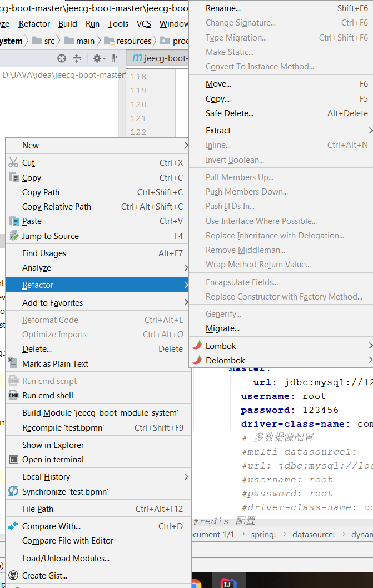Open the Tools menu in menu bar
373x588 pixels.
coord(118,24)
